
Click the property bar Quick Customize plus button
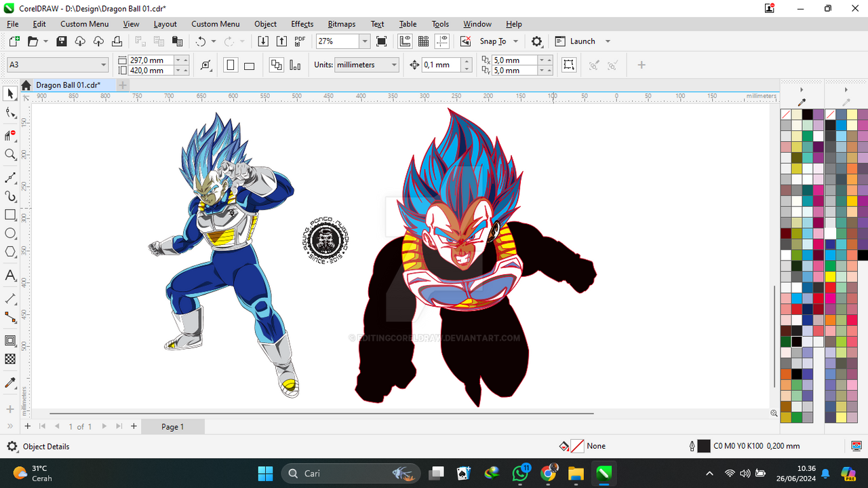tap(642, 65)
